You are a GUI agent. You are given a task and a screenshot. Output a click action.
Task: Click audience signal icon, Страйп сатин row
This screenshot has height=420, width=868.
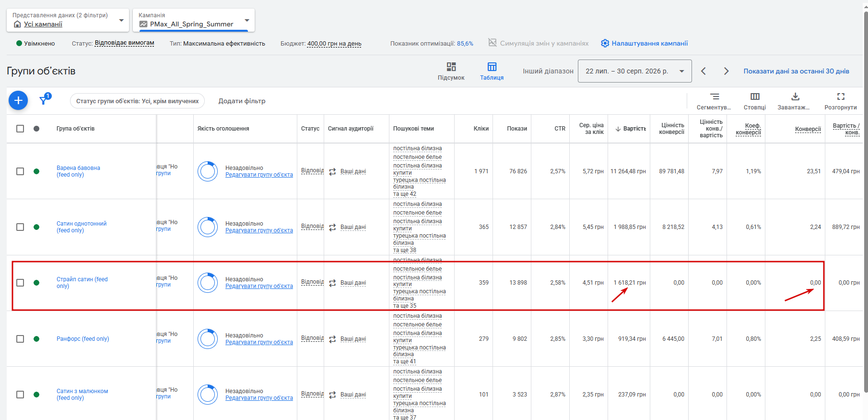coord(332,283)
